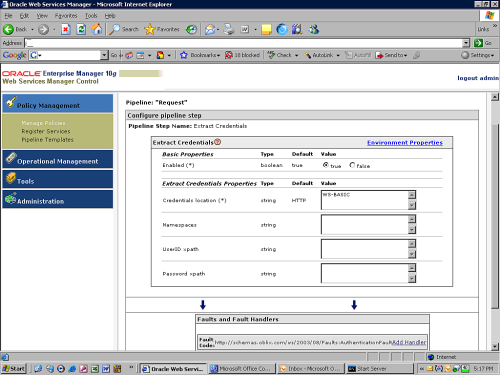
Task: Open the Tools menu
Action: (x=91, y=16)
